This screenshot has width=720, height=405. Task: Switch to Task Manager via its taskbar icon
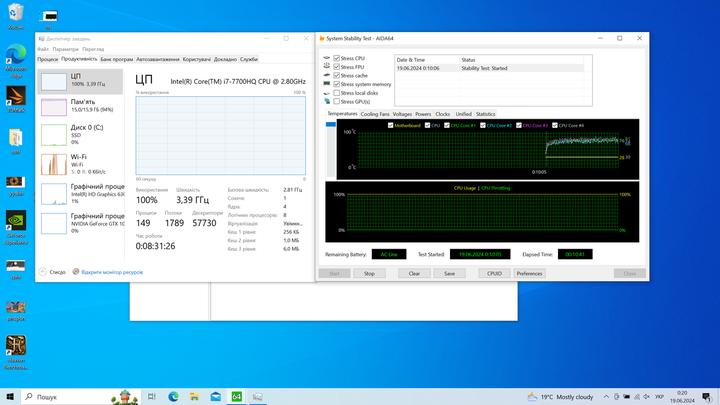[x=258, y=396]
